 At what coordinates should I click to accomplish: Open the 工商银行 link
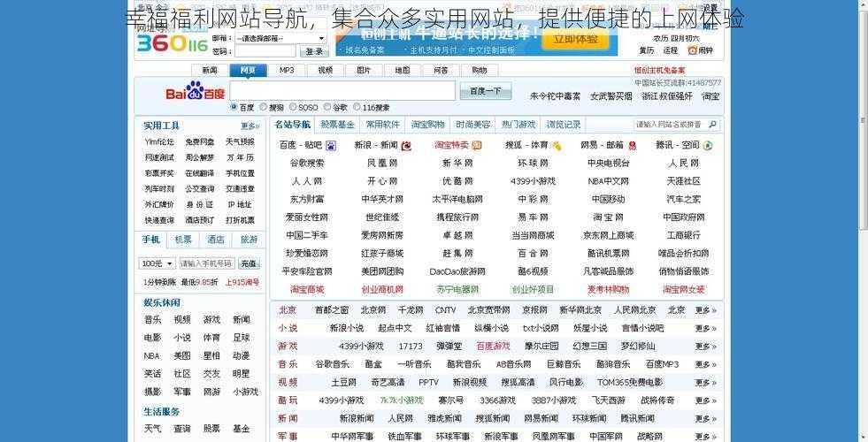pos(684,235)
